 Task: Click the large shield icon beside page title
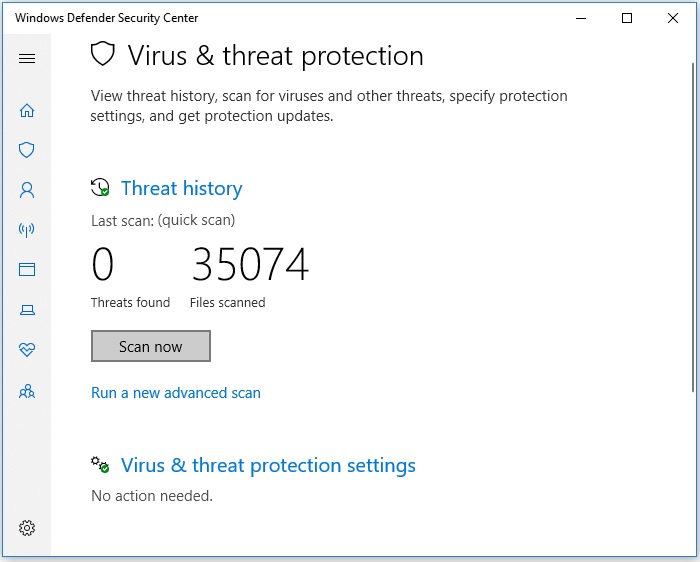click(x=103, y=54)
